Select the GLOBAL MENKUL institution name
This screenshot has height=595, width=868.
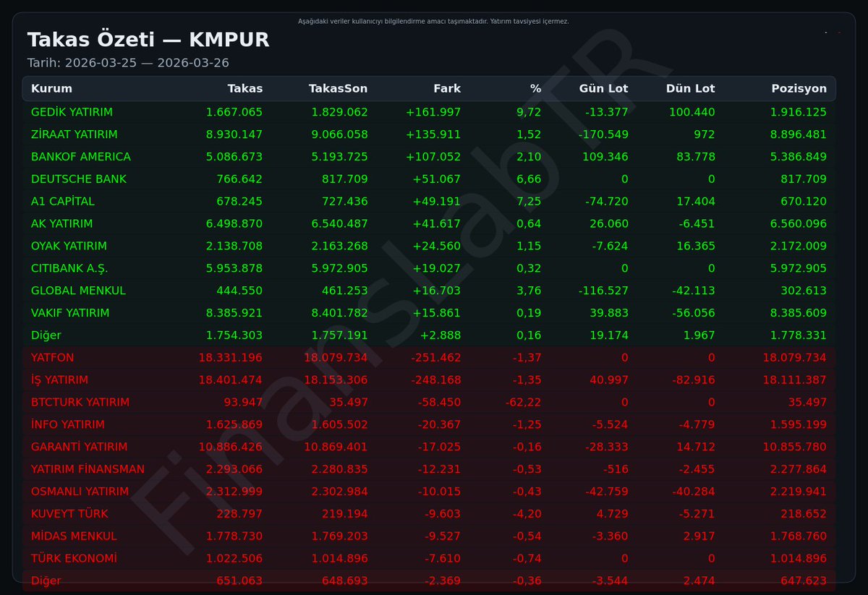[x=78, y=291]
